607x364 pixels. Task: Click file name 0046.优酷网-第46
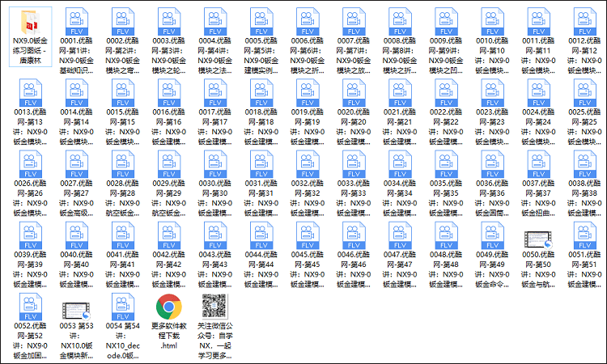pyautogui.click(x=354, y=269)
